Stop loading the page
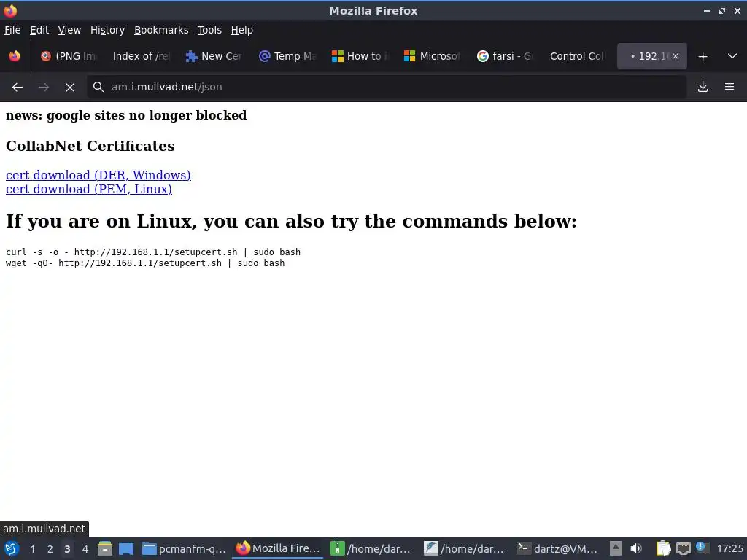The height and width of the screenshot is (560, 747). [69, 87]
